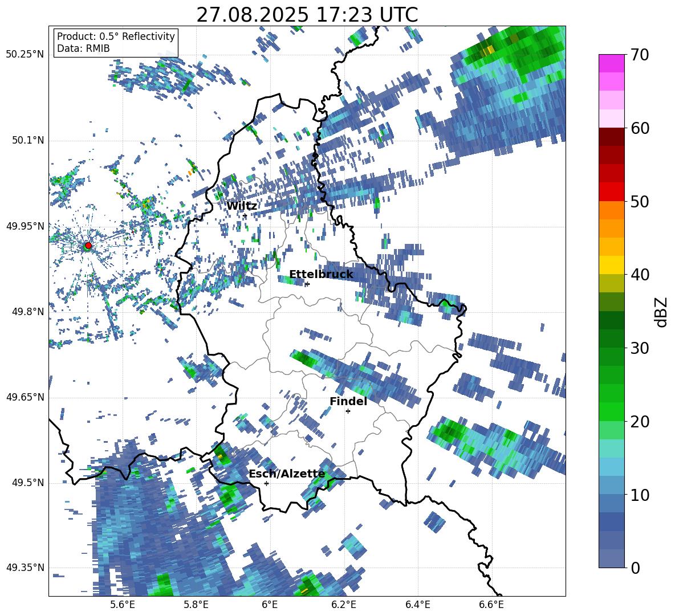Click the colorbar 50 tick label
Image resolution: width=675 pixels, height=616 pixels.
[x=639, y=202]
